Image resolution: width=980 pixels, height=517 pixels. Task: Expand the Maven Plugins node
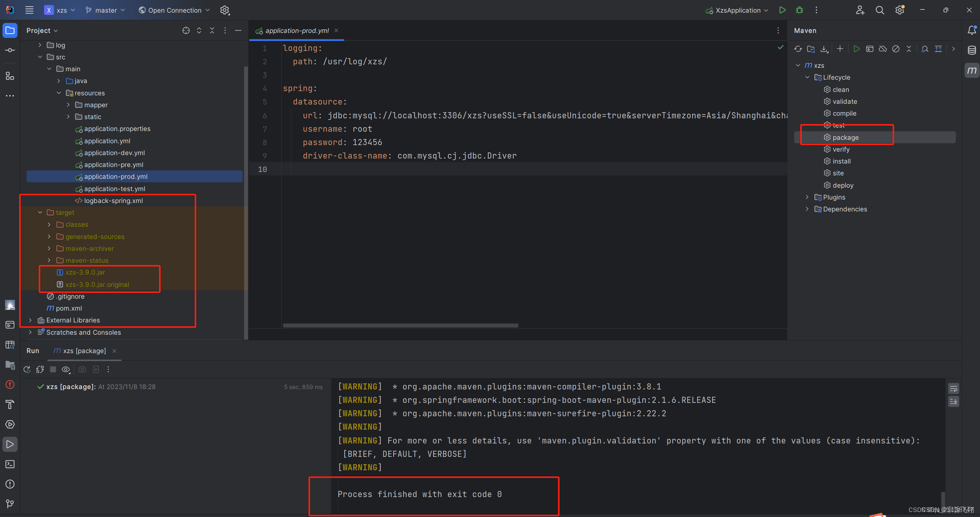point(807,197)
